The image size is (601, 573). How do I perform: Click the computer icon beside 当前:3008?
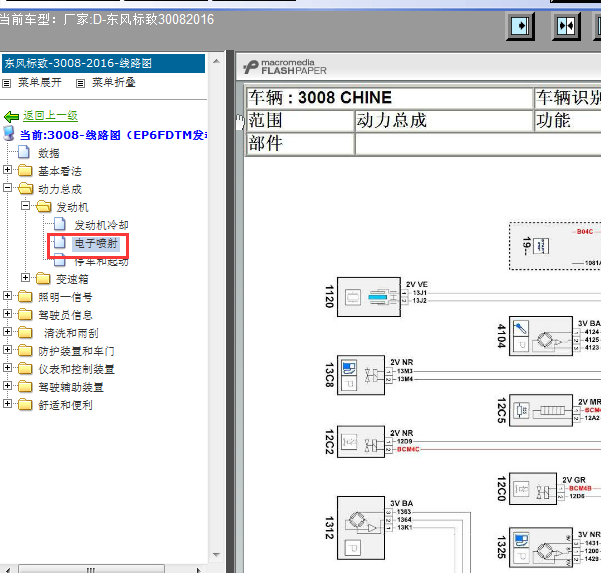[9, 134]
